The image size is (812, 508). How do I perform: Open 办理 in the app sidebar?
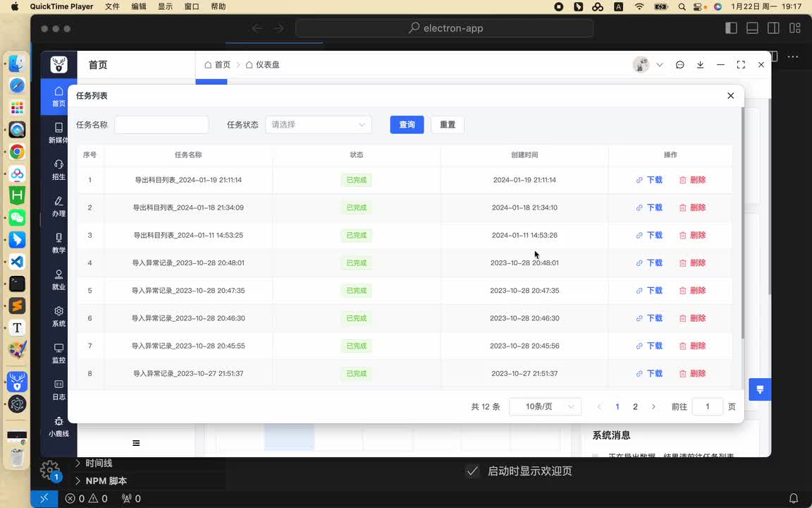point(59,206)
